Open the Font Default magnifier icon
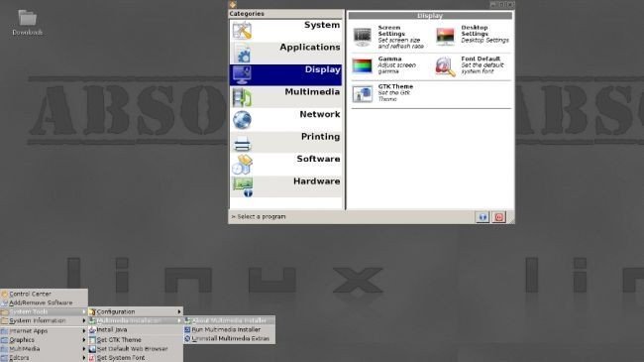The height and width of the screenshot is (362, 644). click(x=446, y=66)
